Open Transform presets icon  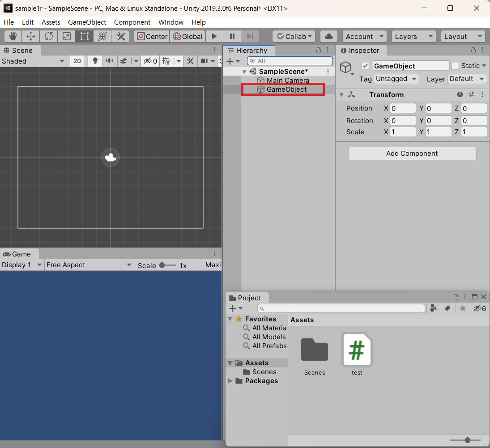(471, 94)
